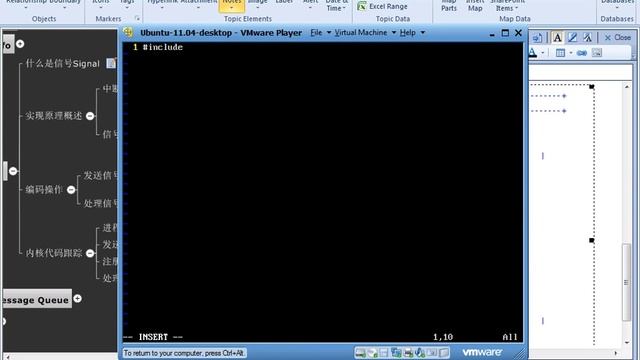Open the SharePoint Items dropdown
Image resolution: width=640 pixels, height=360 pixels.
coord(507,6)
